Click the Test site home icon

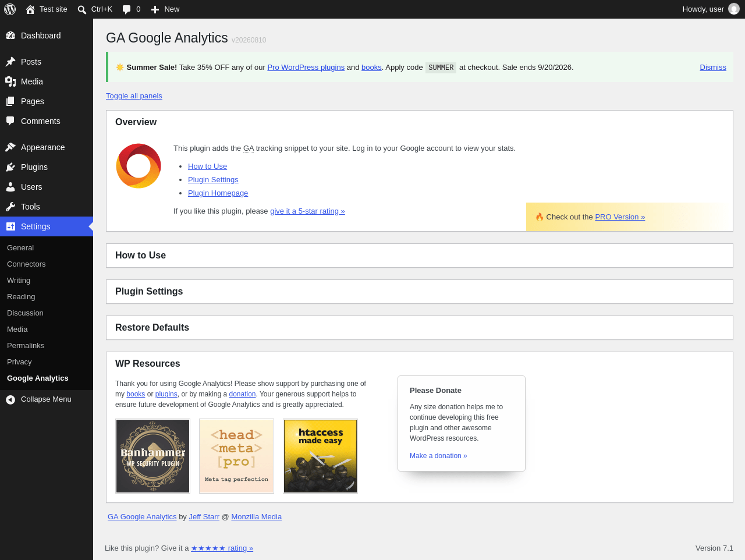click(x=30, y=9)
